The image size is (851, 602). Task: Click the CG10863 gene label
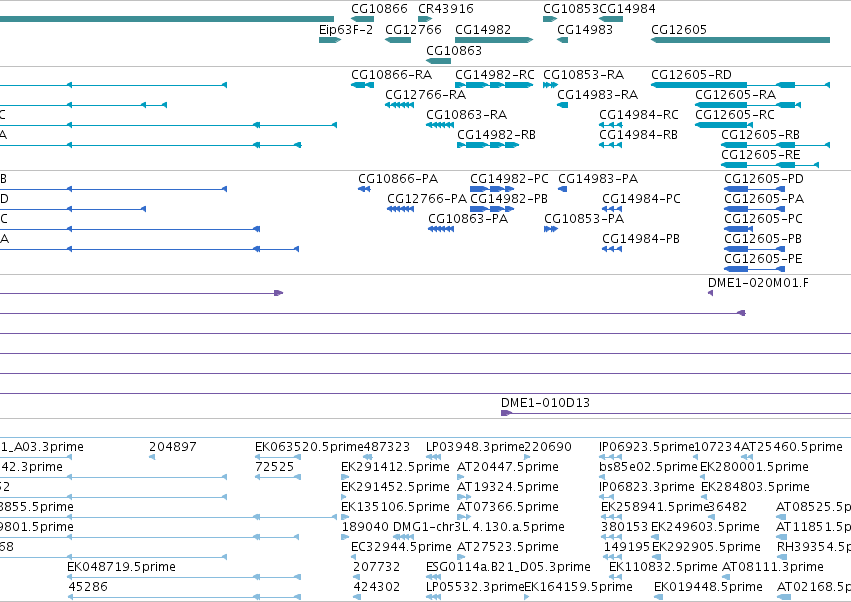454,51
